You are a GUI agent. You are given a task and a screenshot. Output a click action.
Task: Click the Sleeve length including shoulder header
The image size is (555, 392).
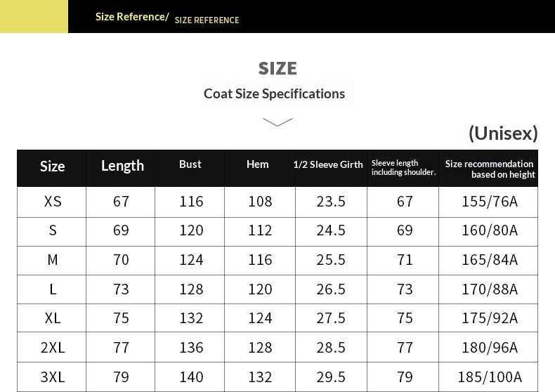pos(403,168)
